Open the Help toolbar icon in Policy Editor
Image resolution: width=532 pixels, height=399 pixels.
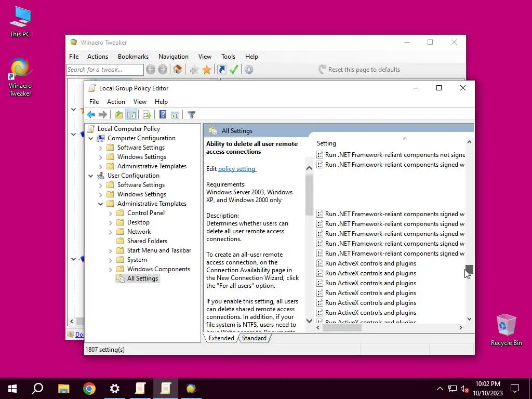(x=163, y=115)
